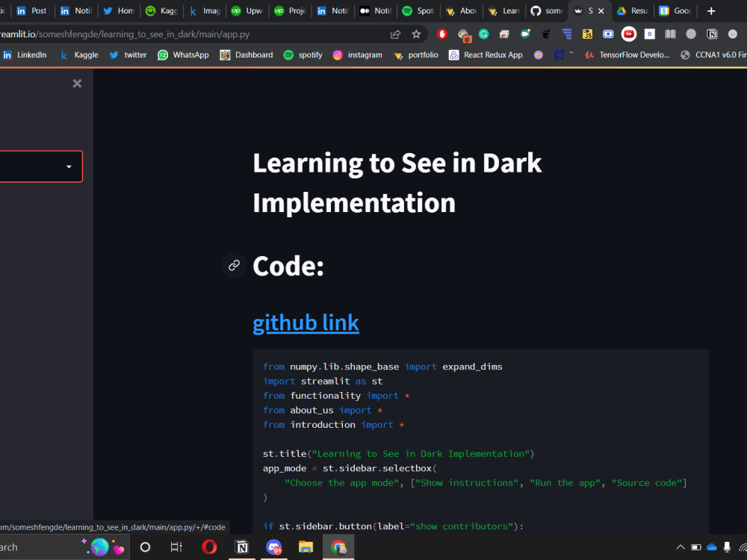Switch to the LinkedIn Post tab
747x560 pixels.
pos(32,11)
